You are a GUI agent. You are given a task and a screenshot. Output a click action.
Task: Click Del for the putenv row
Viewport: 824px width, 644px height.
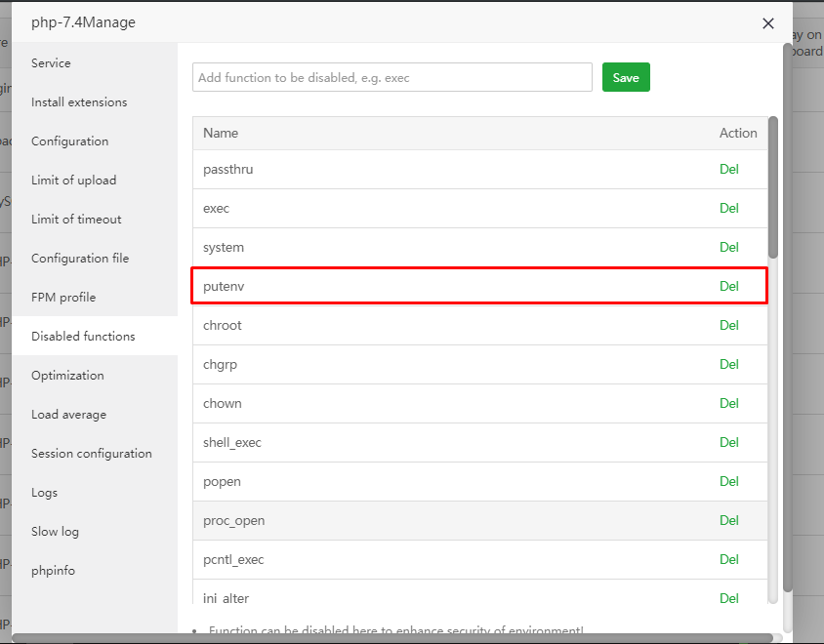point(729,287)
